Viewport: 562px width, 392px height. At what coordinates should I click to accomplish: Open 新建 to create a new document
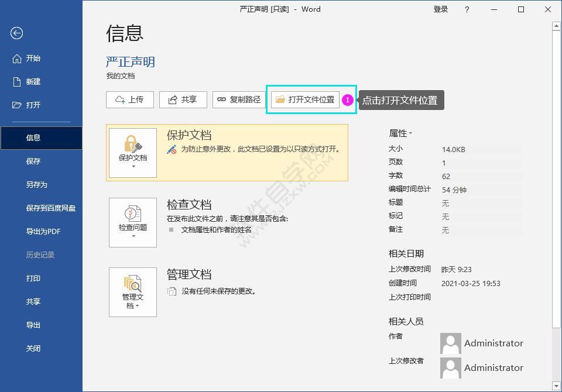(x=33, y=82)
